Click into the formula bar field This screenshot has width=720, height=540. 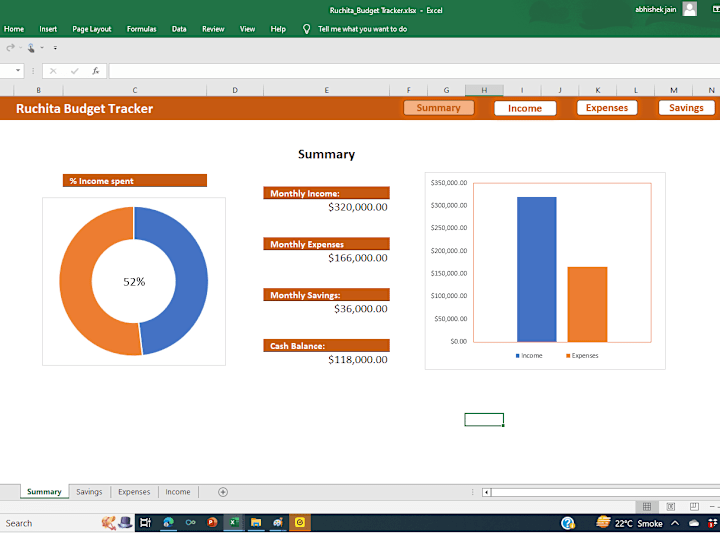414,71
